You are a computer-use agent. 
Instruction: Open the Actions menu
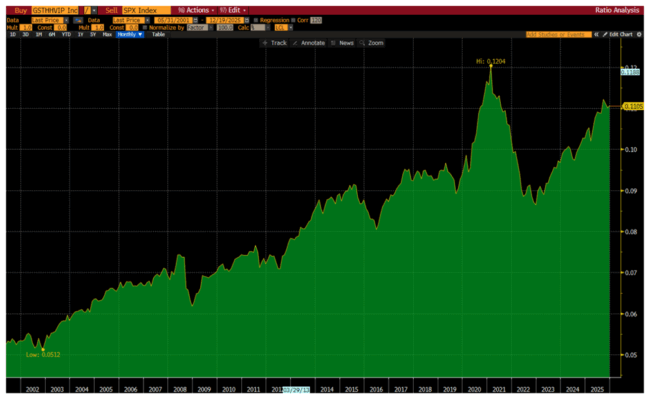click(186, 9)
